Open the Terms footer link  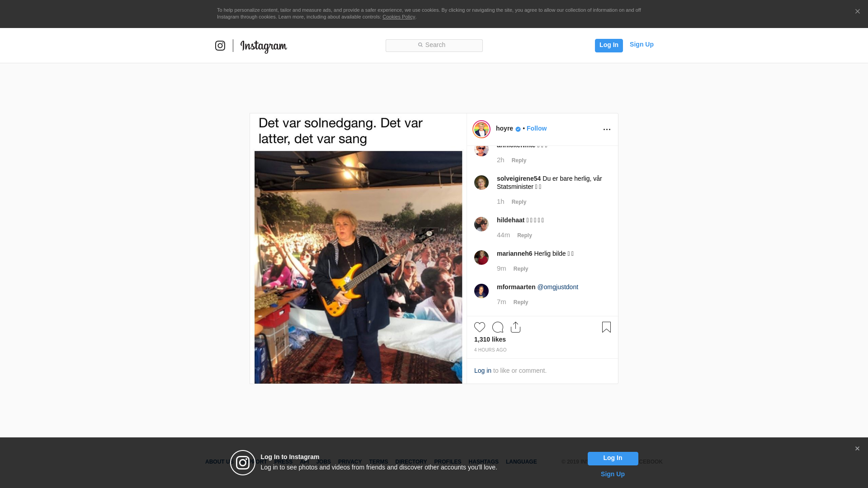378,462
